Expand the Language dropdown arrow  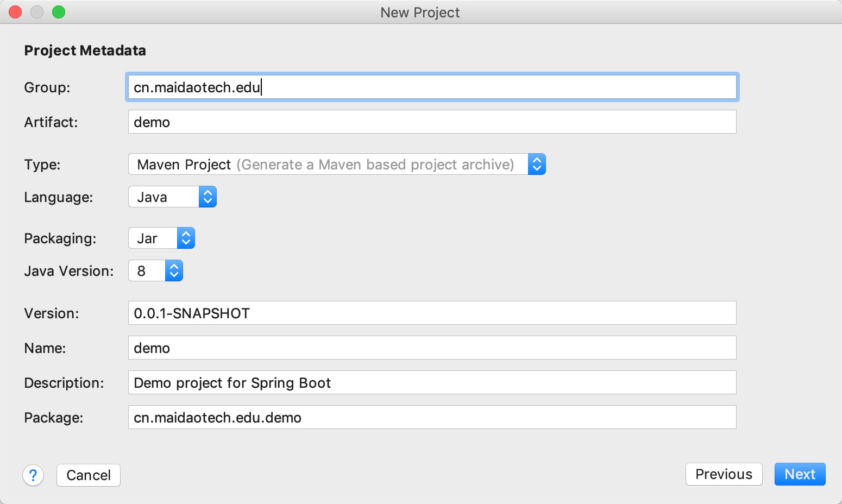tap(208, 197)
